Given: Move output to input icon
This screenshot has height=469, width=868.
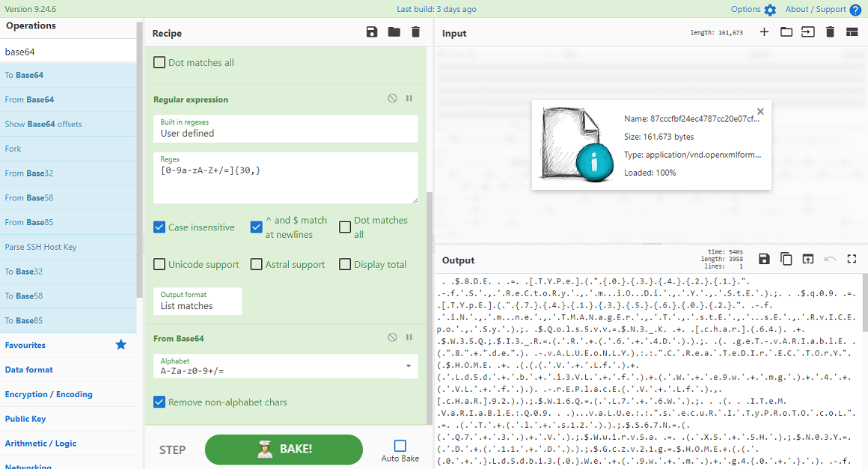Looking at the screenshot, I should (x=808, y=259).
